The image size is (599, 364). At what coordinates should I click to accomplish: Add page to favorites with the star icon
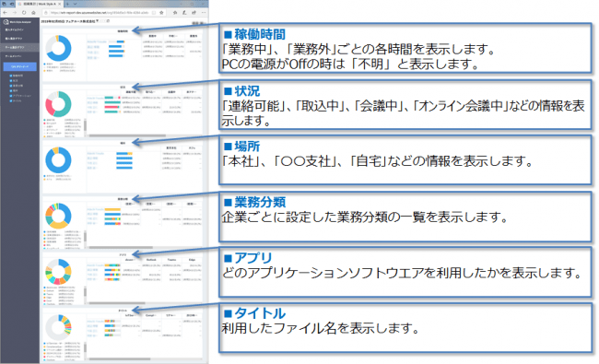(x=161, y=13)
